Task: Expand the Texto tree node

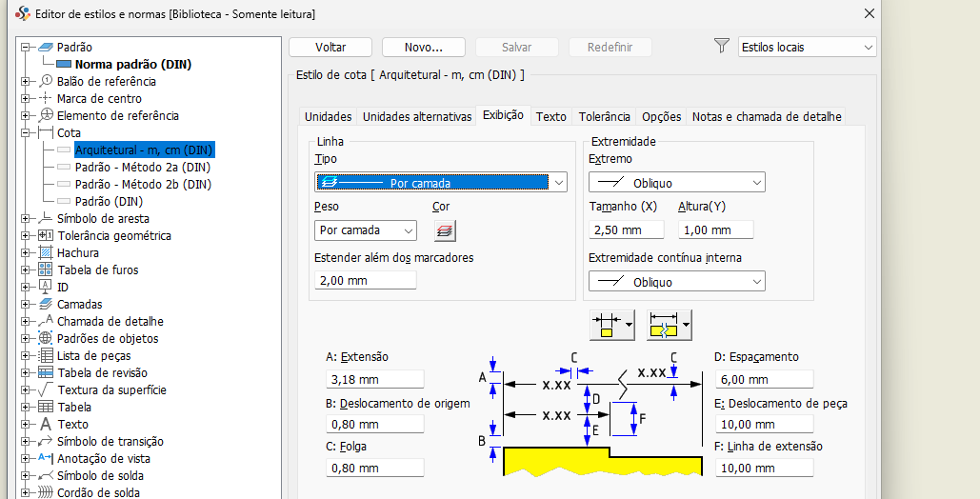Action: tap(25, 424)
